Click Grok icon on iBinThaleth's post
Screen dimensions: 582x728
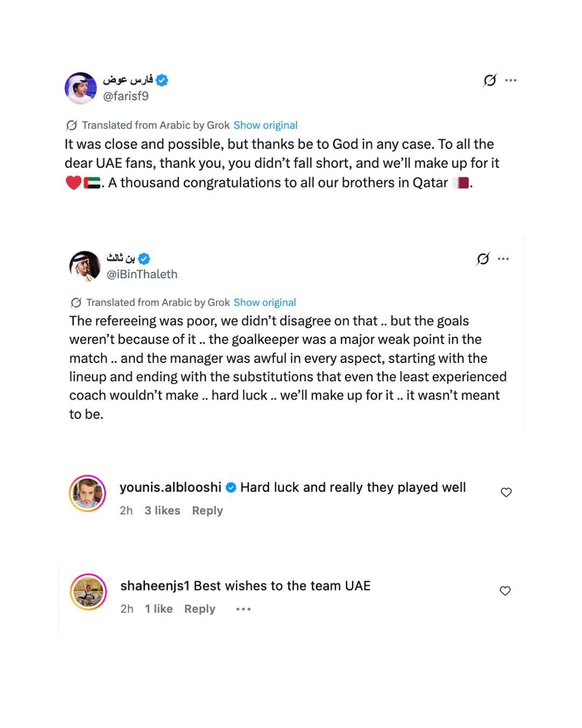point(483,259)
